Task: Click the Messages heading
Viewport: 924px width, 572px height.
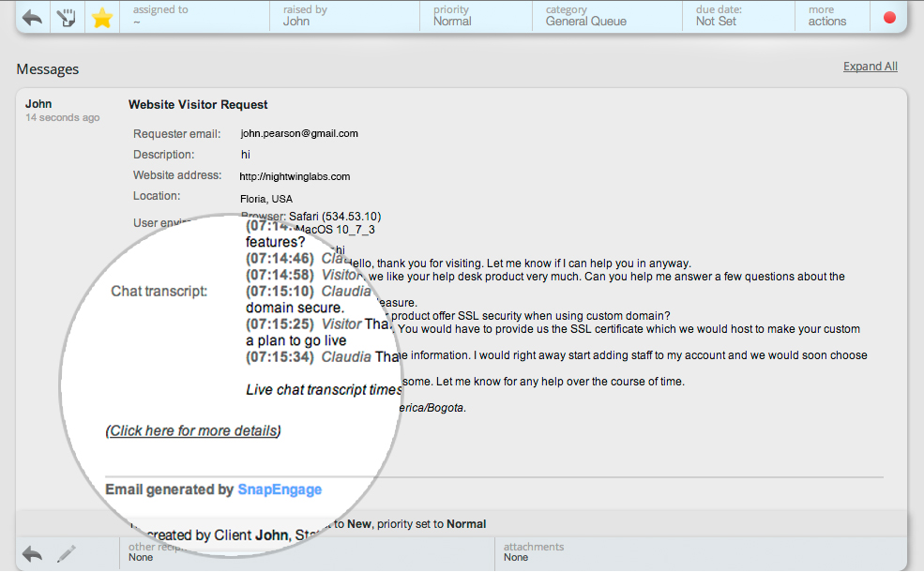Action: [48, 69]
